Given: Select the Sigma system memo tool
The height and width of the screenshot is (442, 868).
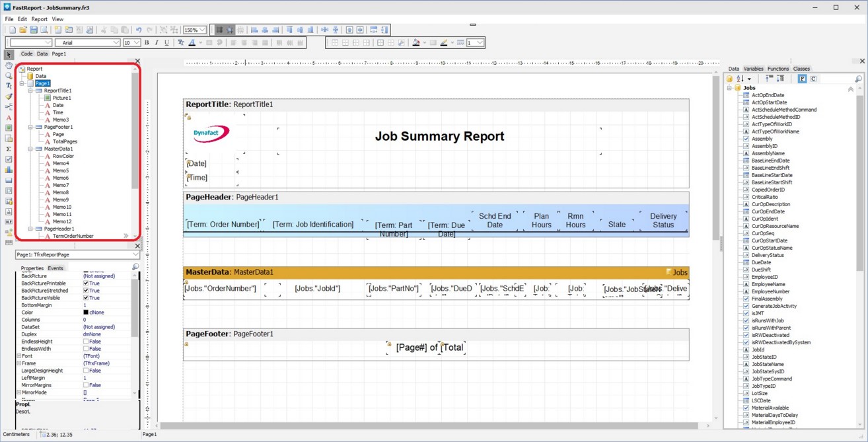Looking at the screenshot, I should click(x=9, y=149).
